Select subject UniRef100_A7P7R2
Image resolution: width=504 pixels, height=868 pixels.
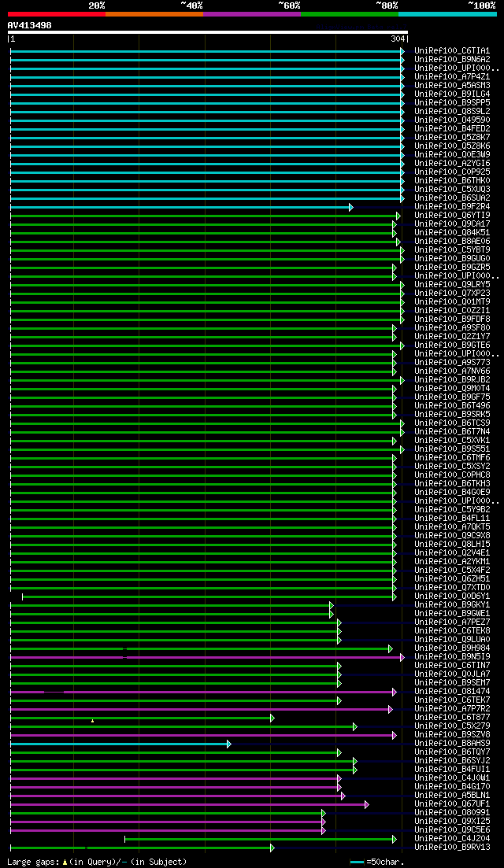tap(452, 709)
